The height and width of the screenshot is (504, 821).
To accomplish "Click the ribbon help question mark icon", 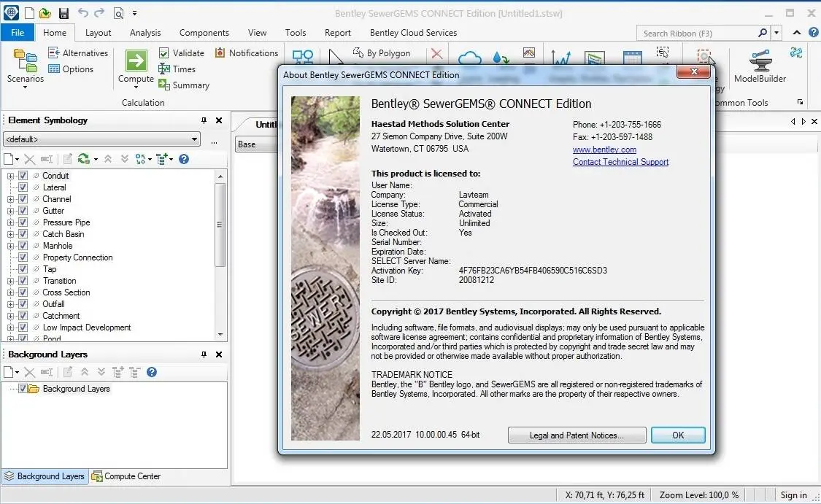I will point(813,32).
